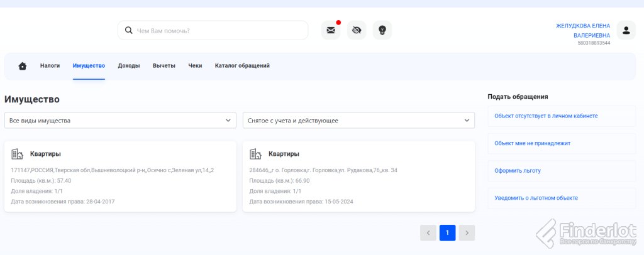The image size is (644, 255).
Task: Open 'Уведомить о льготном объекте' link
Action: click(x=536, y=198)
